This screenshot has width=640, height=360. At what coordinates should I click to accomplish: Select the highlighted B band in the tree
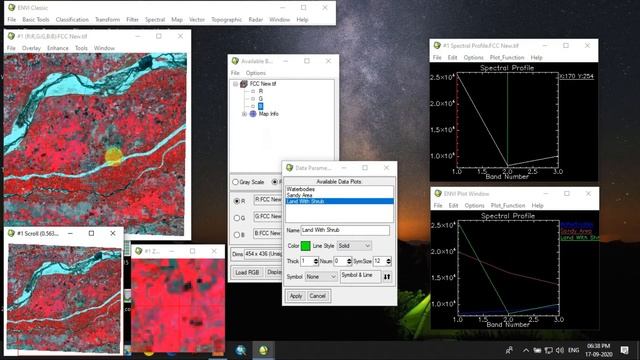261,107
